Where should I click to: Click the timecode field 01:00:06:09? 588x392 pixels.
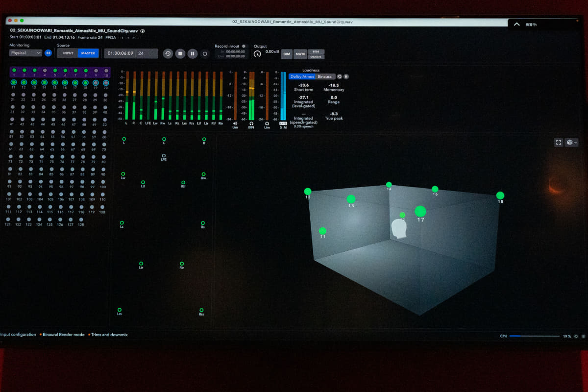[x=131, y=53]
